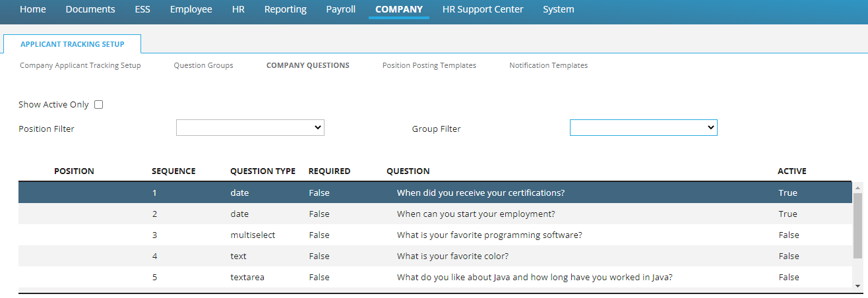Open Position Posting Templates section
868x298 pixels.
[429, 65]
